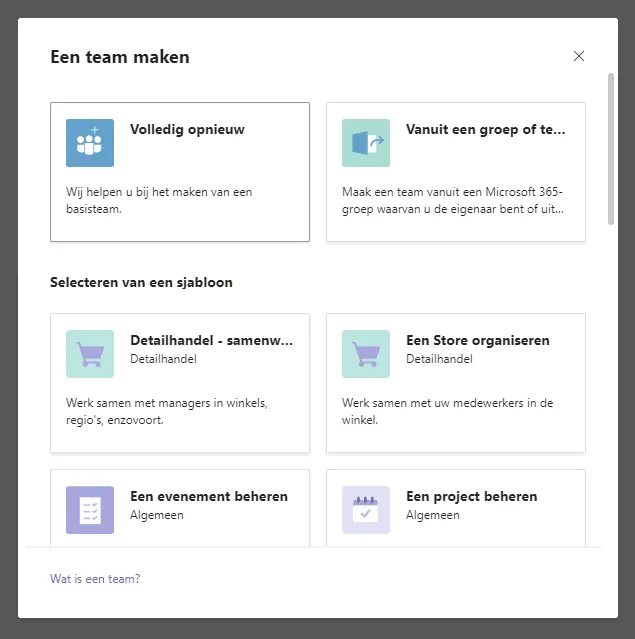
Task: Click the people icon on Volledig opnieuw
Action: tap(90, 143)
